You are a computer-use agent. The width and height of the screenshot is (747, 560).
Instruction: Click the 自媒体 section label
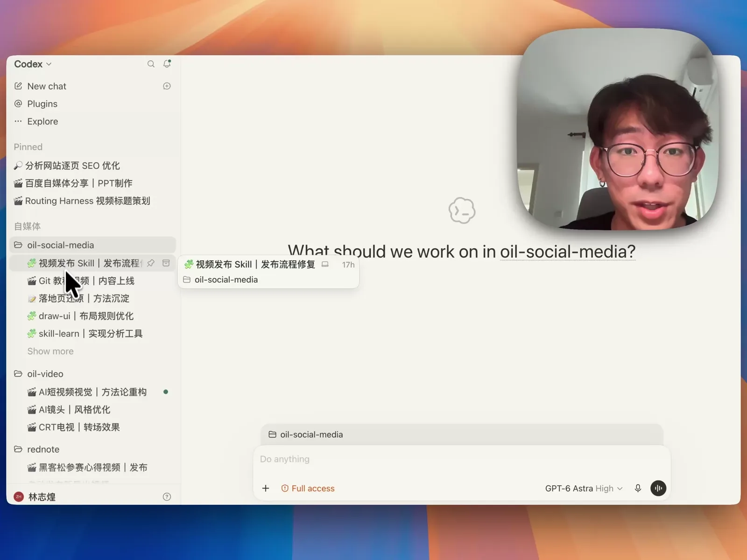click(27, 226)
